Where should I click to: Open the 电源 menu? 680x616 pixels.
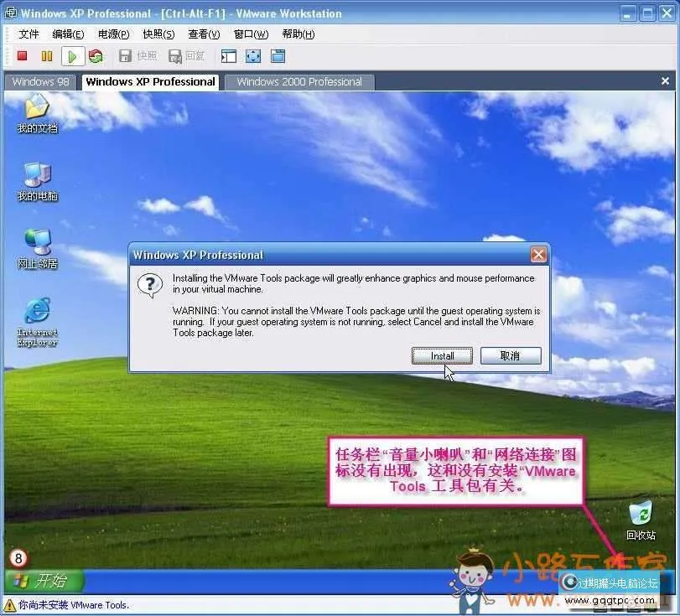112,34
